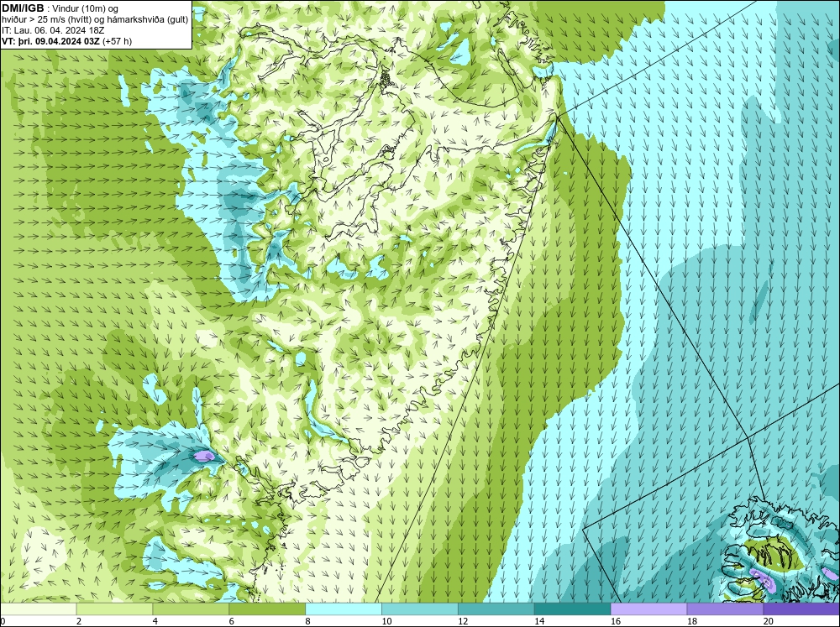
Task: Click the legend label '16'
Action: pyautogui.click(x=616, y=621)
